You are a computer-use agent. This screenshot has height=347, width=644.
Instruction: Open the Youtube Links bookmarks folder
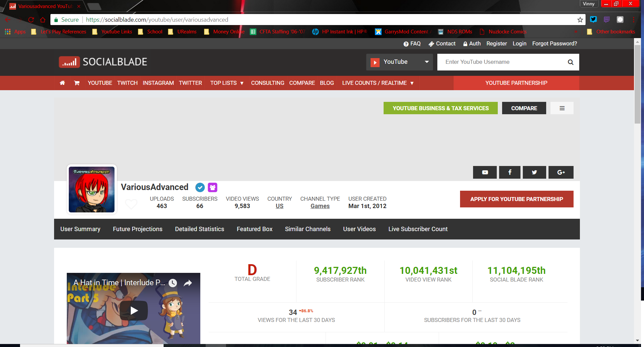(113, 32)
